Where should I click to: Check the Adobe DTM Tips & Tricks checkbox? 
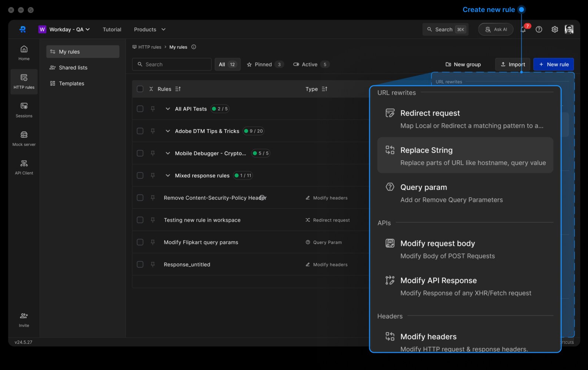pyautogui.click(x=140, y=131)
